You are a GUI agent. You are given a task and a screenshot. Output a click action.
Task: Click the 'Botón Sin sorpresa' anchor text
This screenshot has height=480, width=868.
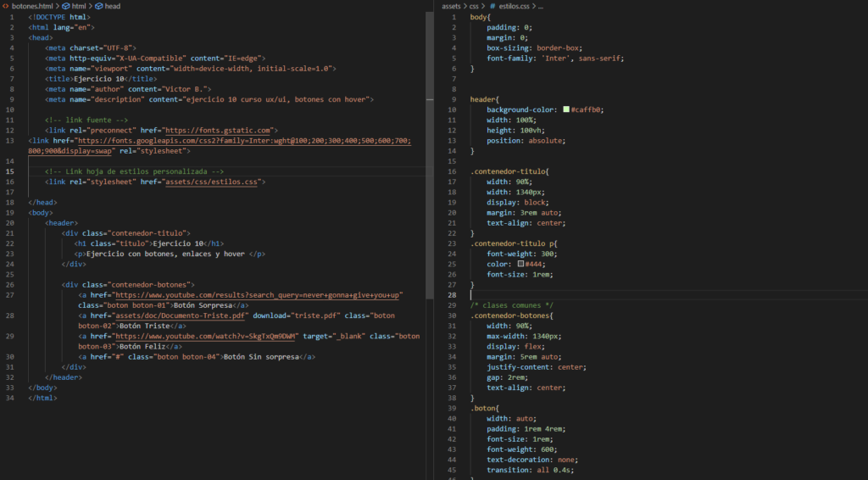coord(261,357)
